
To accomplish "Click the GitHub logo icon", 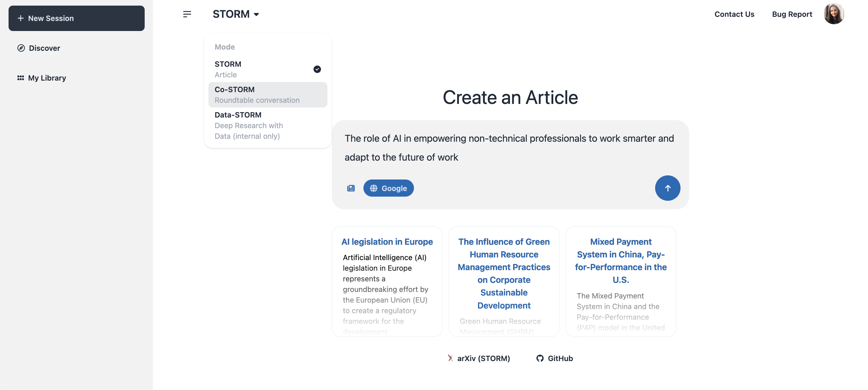I will click(x=540, y=358).
